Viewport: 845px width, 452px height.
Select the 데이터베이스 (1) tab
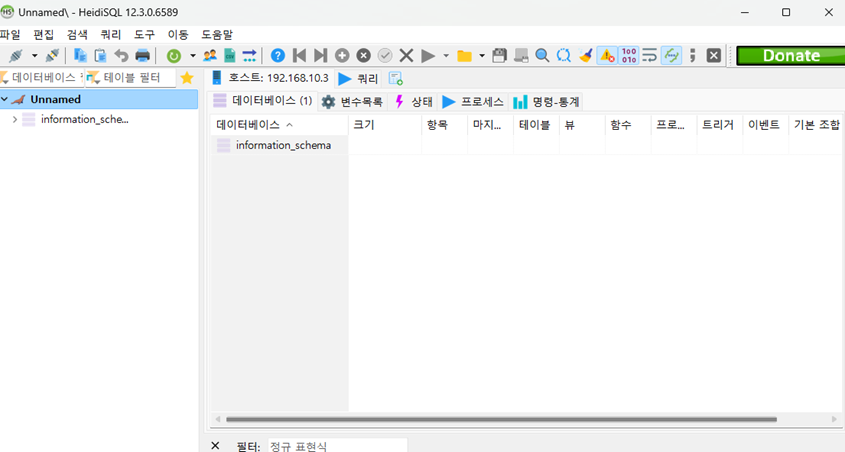pyautogui.click(x=263, y=101)
